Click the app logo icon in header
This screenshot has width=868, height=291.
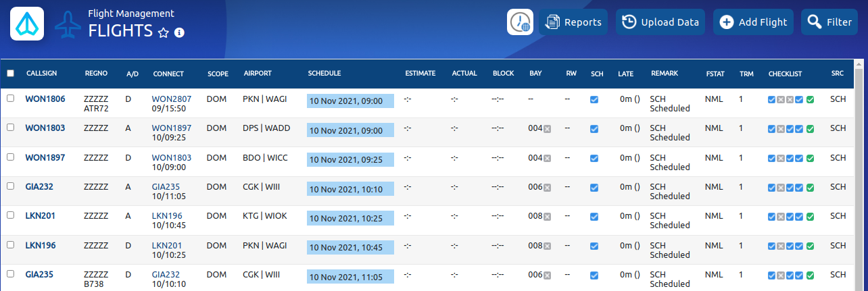[27, 24]
